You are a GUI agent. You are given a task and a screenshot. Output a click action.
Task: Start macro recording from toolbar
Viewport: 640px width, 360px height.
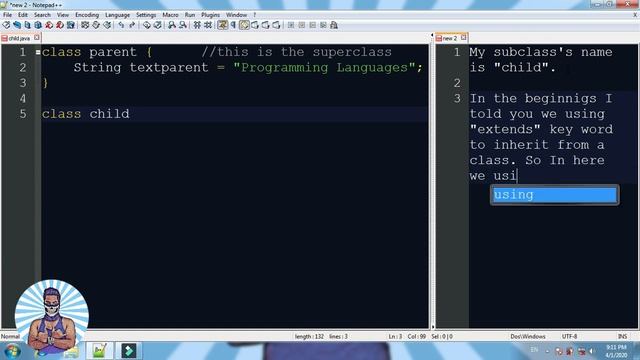pos(291,25)
